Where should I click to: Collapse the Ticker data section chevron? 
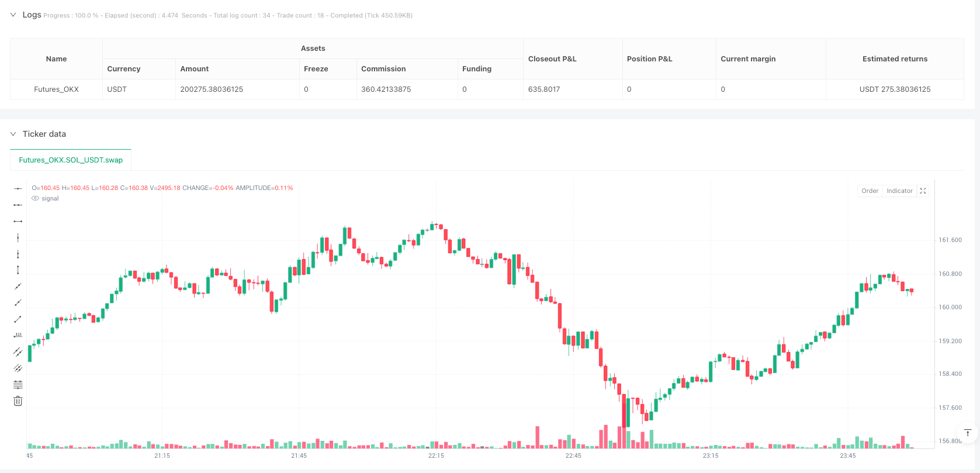13,134
